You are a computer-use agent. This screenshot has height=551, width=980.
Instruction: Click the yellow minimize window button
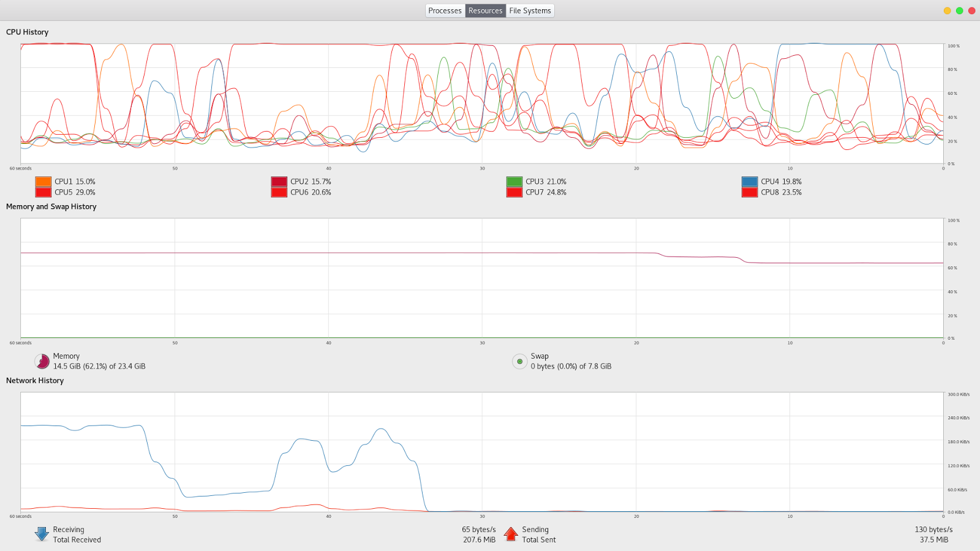pyautogui.click(x=947, y=10)
